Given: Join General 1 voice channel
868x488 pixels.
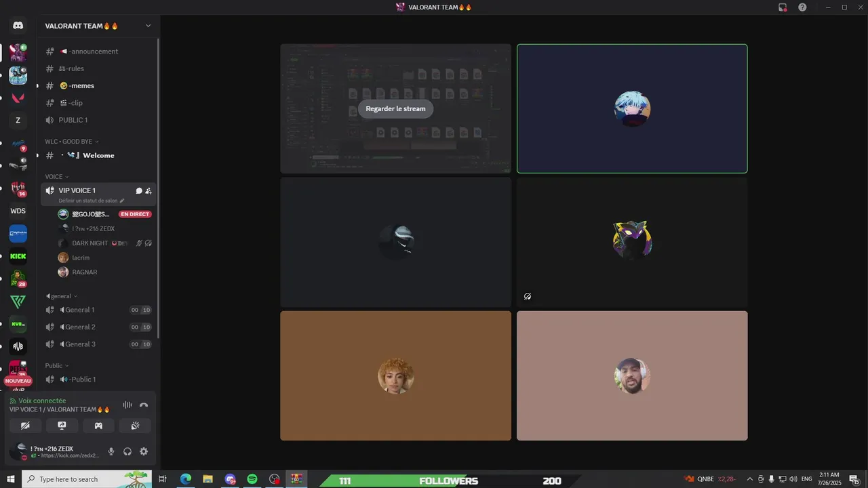Looking at the screenshot, I should (x=98, y=310).
